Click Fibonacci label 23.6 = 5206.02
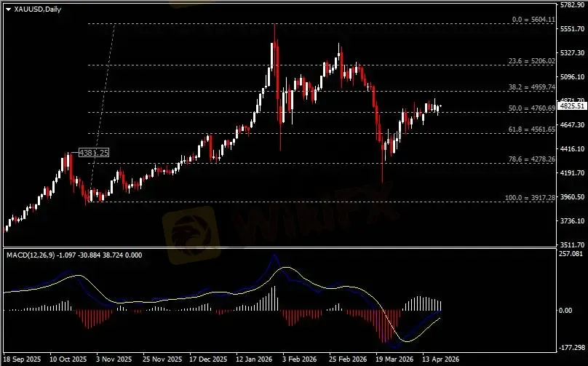Viewport: 588px width, 366px height. coord(532,60)
